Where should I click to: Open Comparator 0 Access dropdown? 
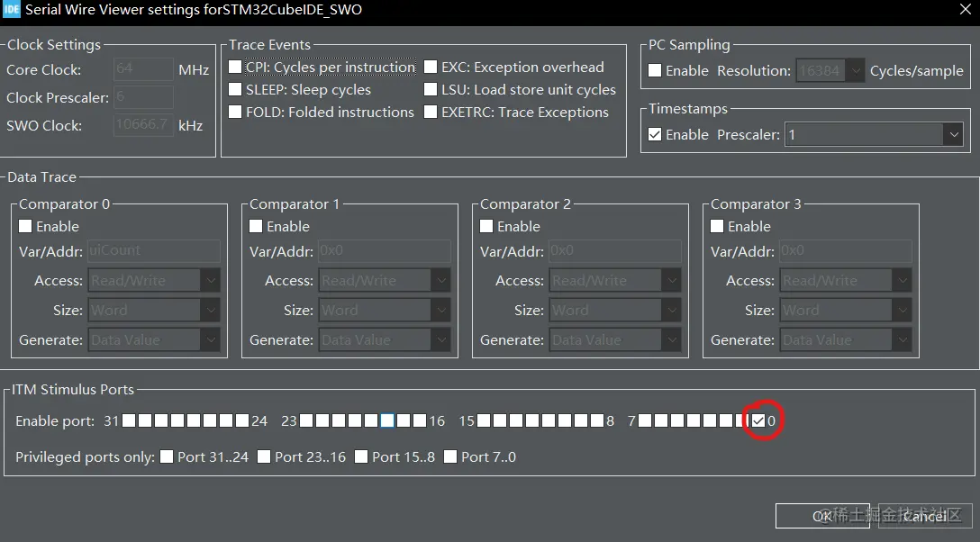(154, 280)
